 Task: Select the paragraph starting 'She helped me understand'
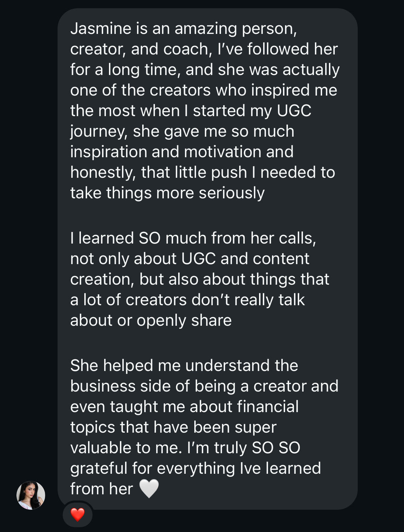pyautogui.click(x=204, y=427)
